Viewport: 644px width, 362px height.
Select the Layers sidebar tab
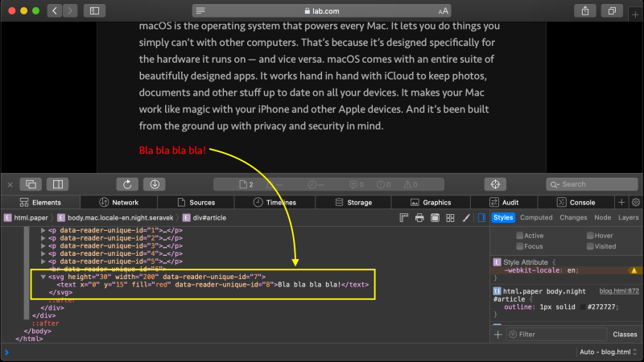coord(629,217)
